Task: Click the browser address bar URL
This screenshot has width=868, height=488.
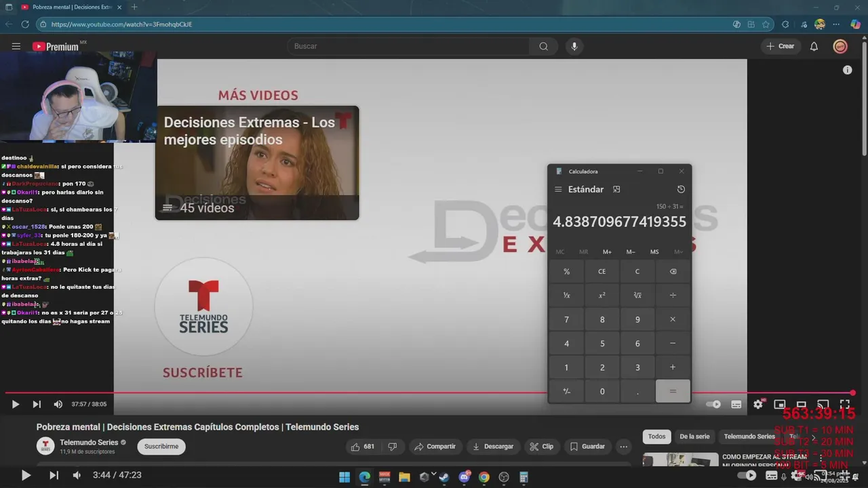Action: click(x=122, y=24)
